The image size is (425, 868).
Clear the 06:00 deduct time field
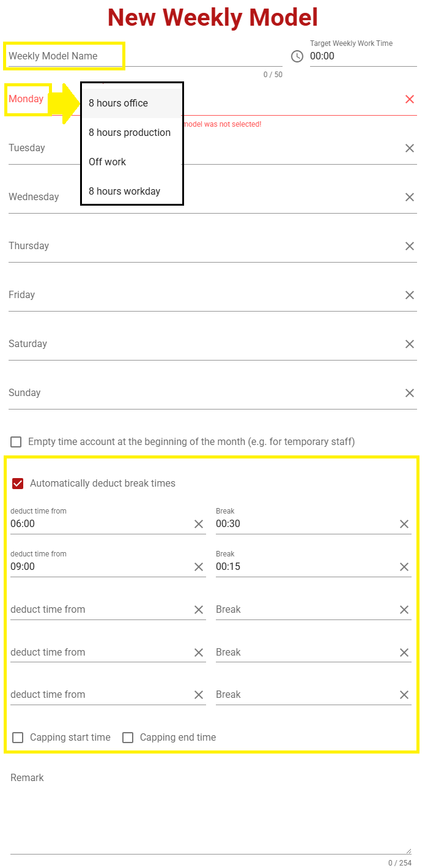coord(199,524)
